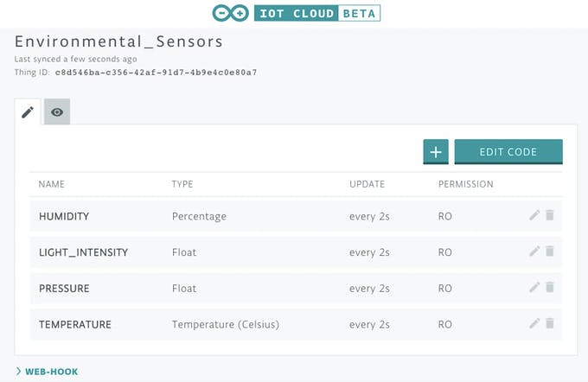Select the TEMPERATURE property row
588x382 pixels.
click(x=296, y=325)
